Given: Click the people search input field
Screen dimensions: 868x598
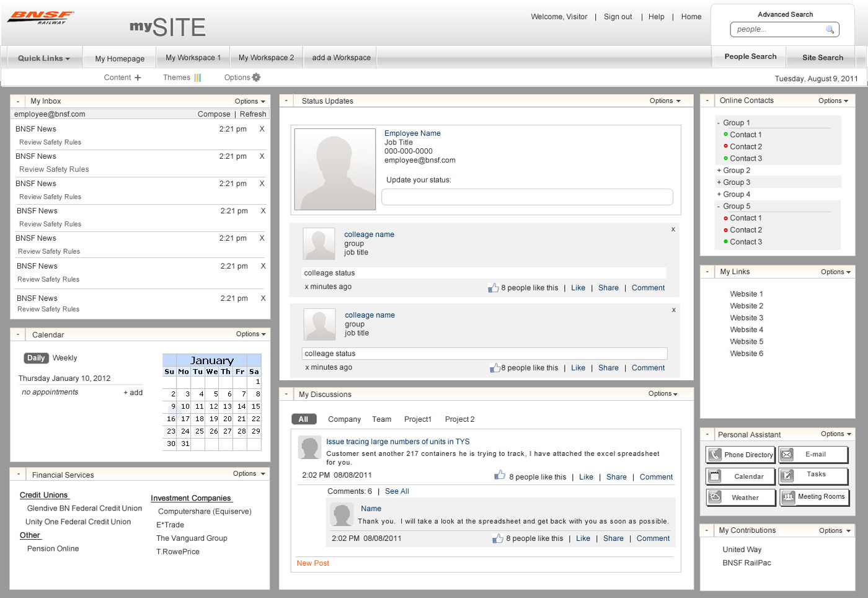Looking at the screenshot, I should pyautogui.click(x=785, y=29).
